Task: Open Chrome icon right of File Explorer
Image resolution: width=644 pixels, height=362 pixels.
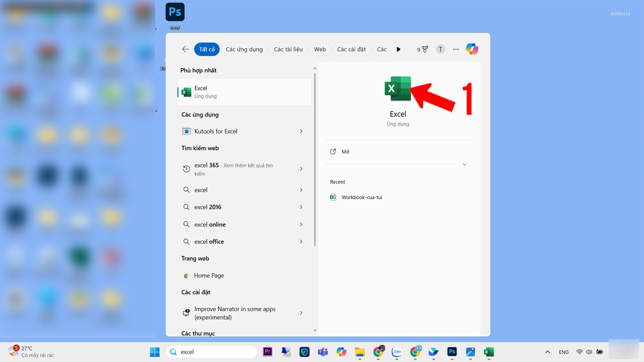Action: click(378, 352)
